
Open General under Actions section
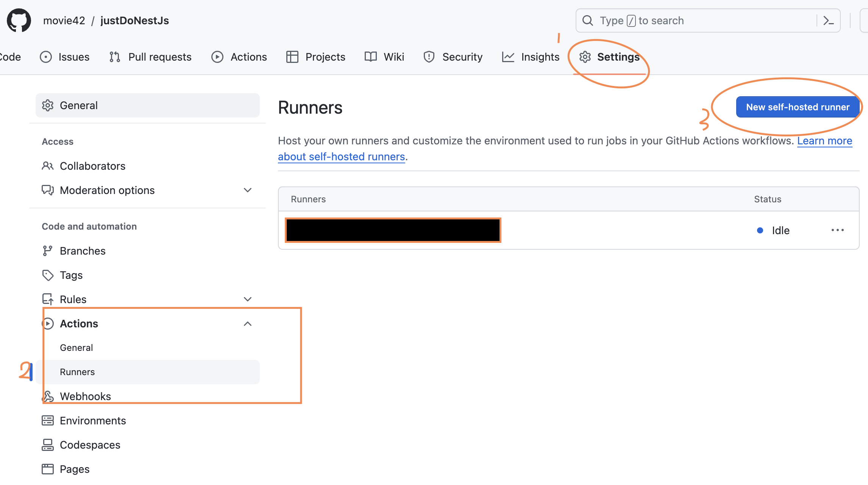[x=148, y=348]
